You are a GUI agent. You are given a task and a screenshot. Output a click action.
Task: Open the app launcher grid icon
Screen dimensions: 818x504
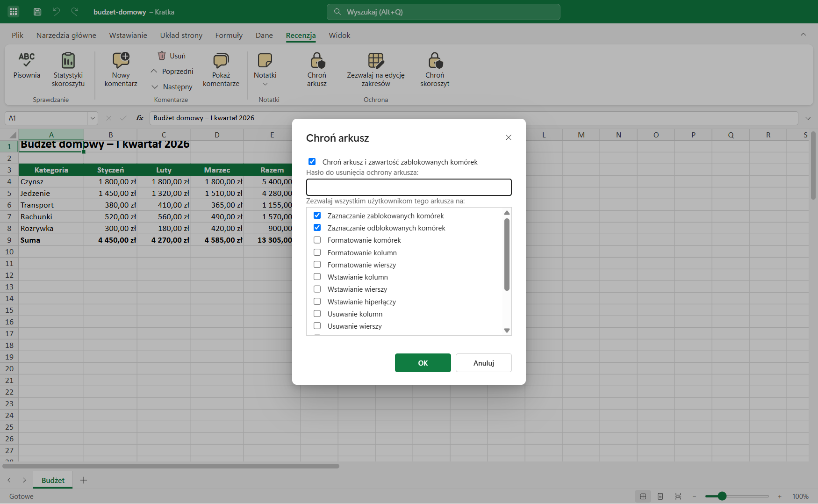[x=14, y=12]
